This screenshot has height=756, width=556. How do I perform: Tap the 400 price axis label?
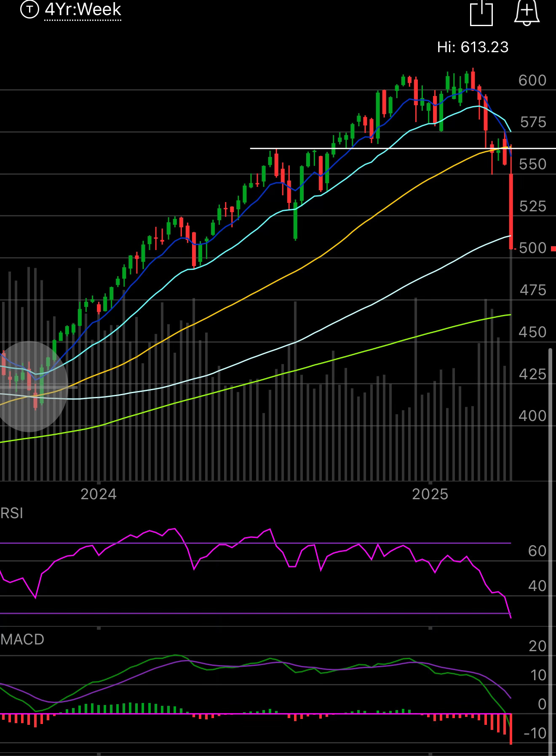[x=533, y=416]
